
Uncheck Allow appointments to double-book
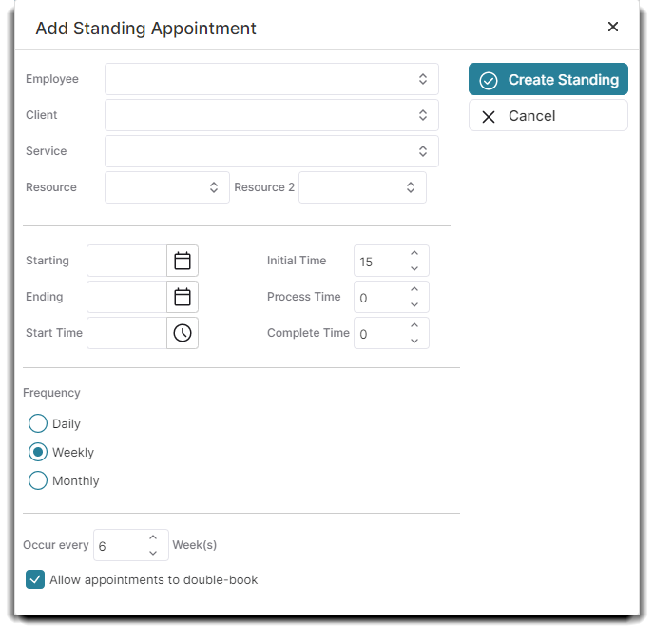pyautogui.click(x=35, y=579)
